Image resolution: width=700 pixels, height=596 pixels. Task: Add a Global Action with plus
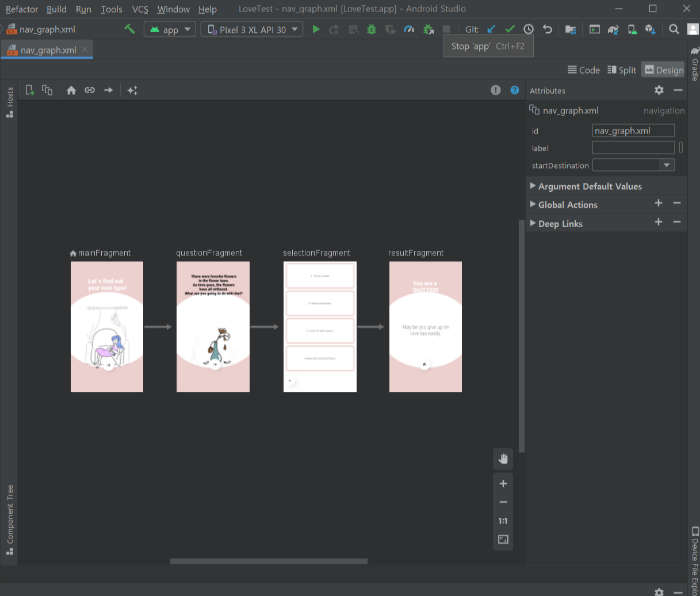tap(659, 203)
